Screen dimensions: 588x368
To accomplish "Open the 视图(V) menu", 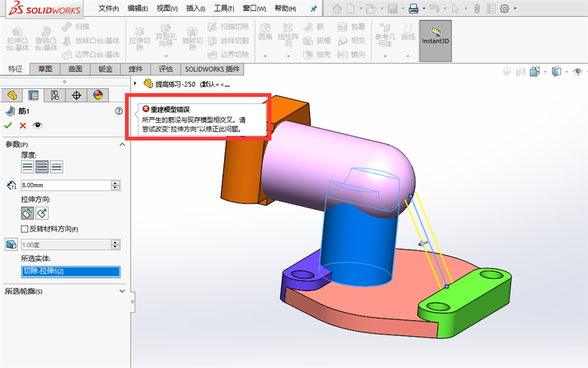I will tap(167, 8).
